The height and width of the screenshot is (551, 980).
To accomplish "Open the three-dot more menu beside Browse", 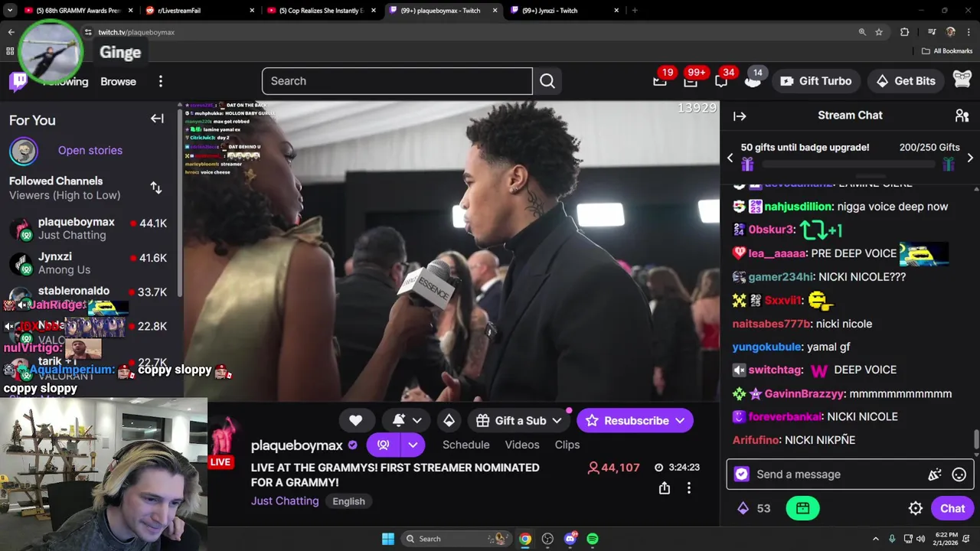I will click(160, 81).
